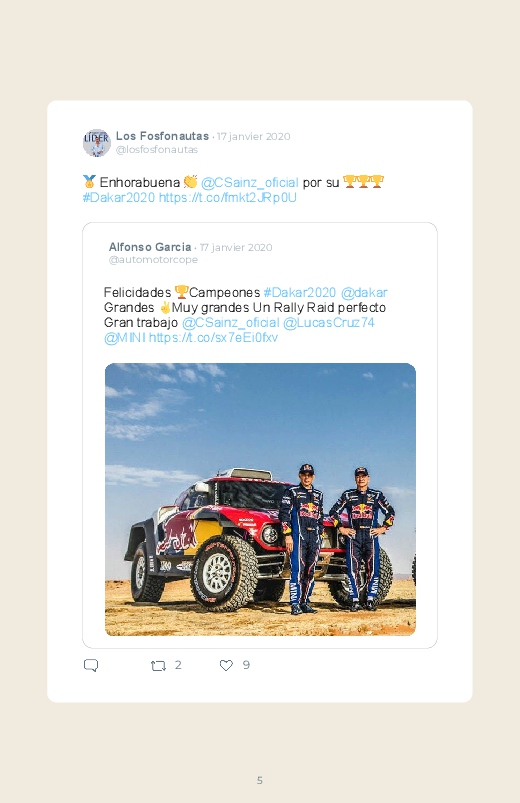
Task: Click the three trophies emoji group
Action: click(x=363, y=181)
